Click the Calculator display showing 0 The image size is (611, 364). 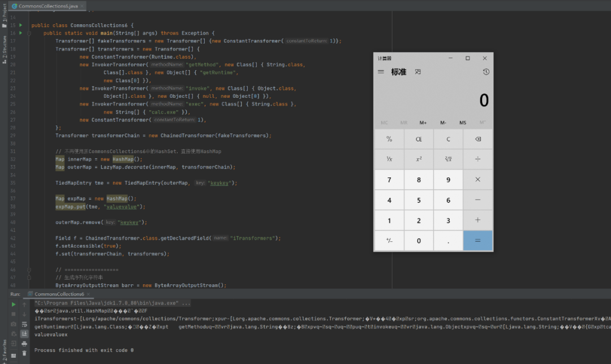[x=484, y=101]
